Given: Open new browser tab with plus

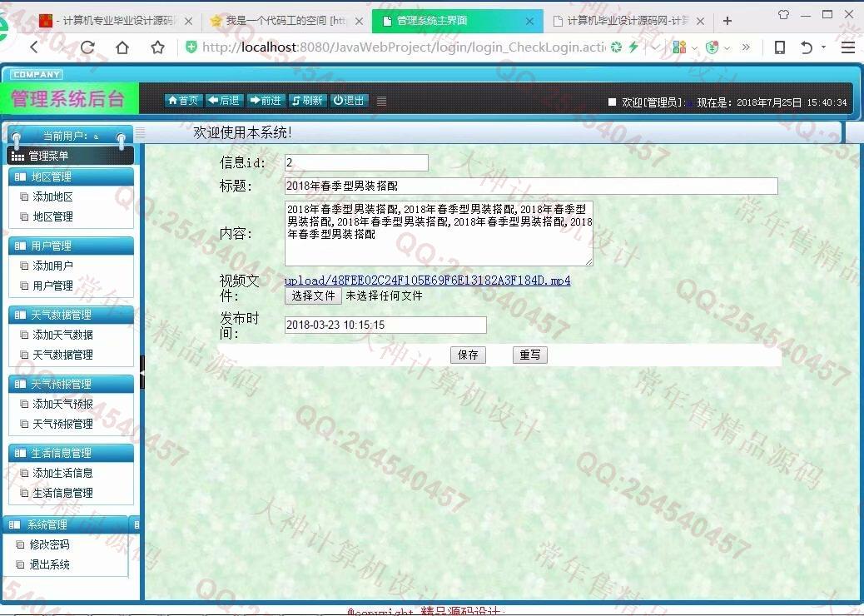Looking at the screenshot, I should pos(727,21).
